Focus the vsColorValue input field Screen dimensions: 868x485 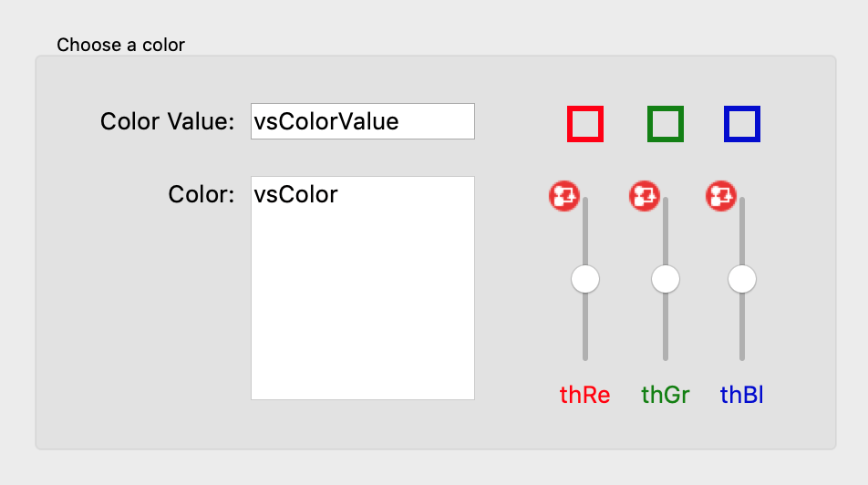[362, 121]
